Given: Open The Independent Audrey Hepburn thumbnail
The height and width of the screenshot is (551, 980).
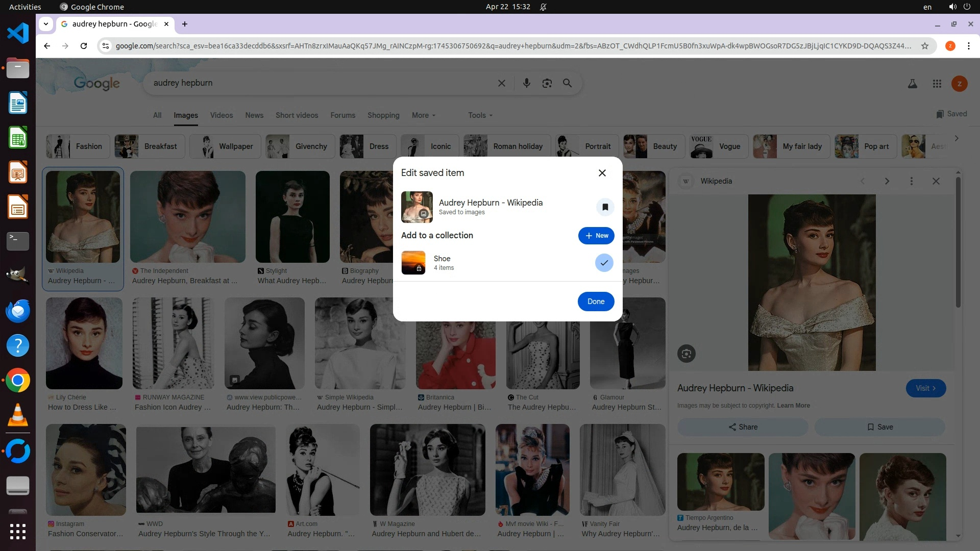Looking at the screenshot, I should [x=187, y=217].
